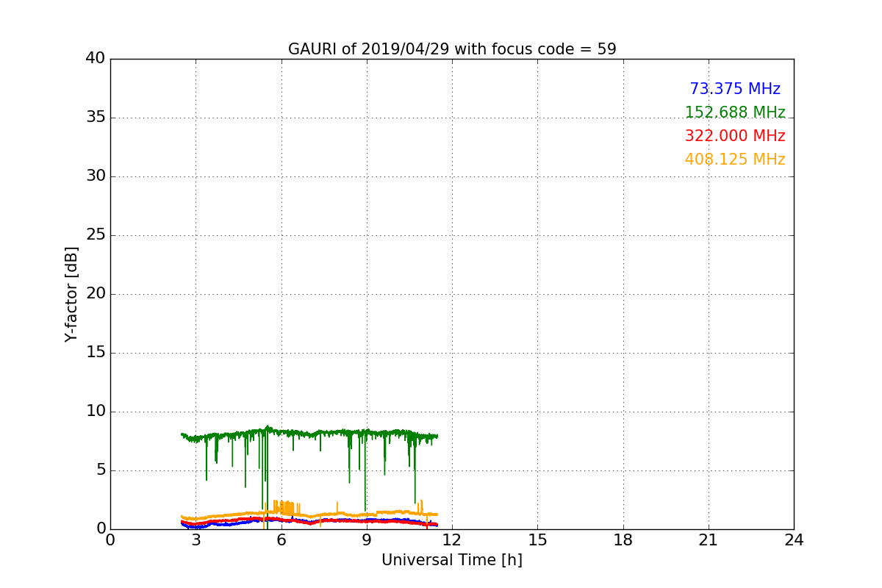The width and height of the screenshot is (882, 588).
Task: Click the x-axis tick label 12
Action: (x=452, y=540)
